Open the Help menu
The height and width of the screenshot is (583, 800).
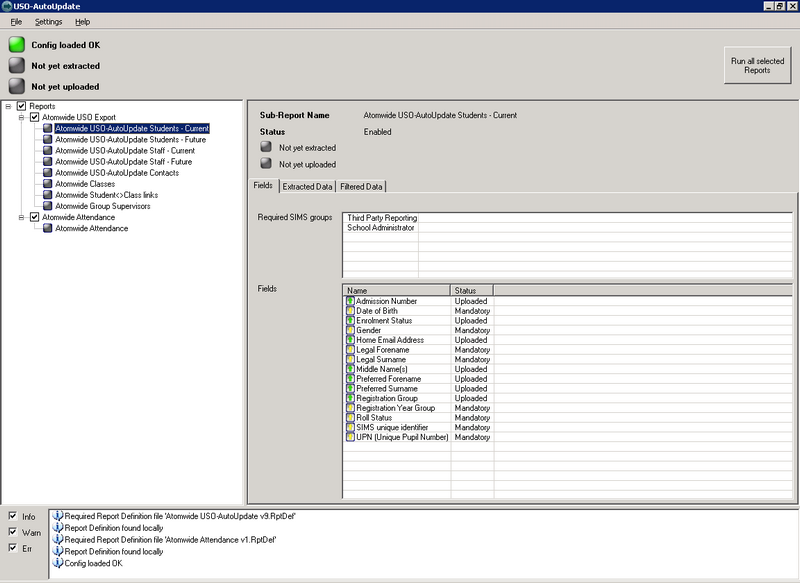pyautogui.click(x=82, y=21)
